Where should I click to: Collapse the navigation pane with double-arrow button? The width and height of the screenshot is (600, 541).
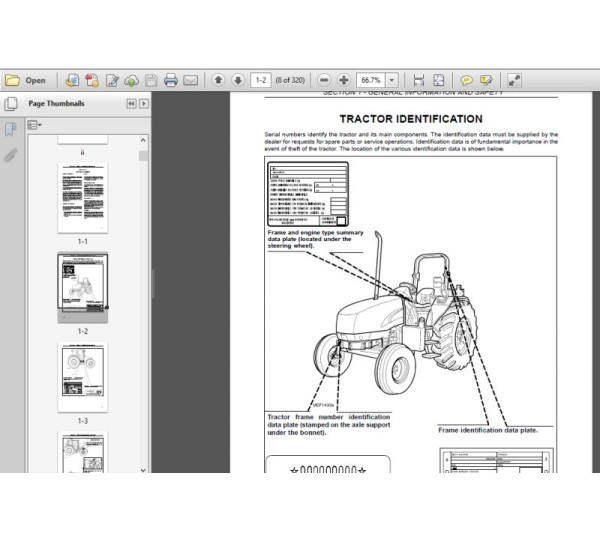pyautogui.click(x=131, y=104)
